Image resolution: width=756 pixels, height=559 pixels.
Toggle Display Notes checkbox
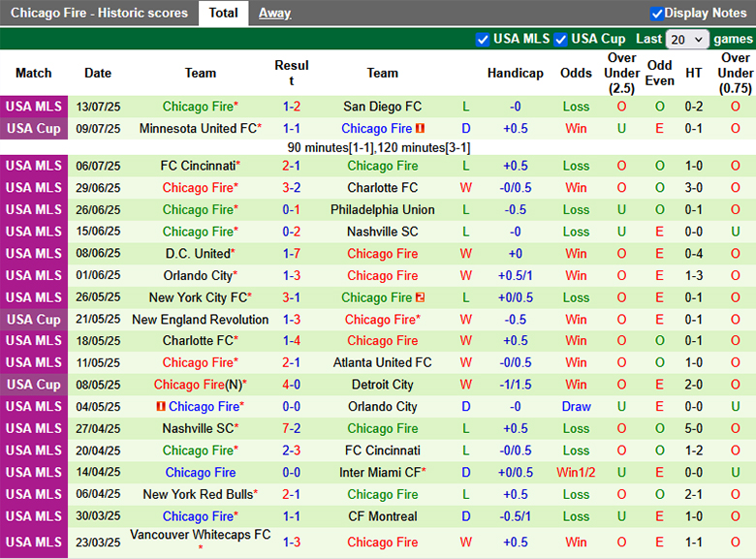pyautogui.click(x=657, y=14)
